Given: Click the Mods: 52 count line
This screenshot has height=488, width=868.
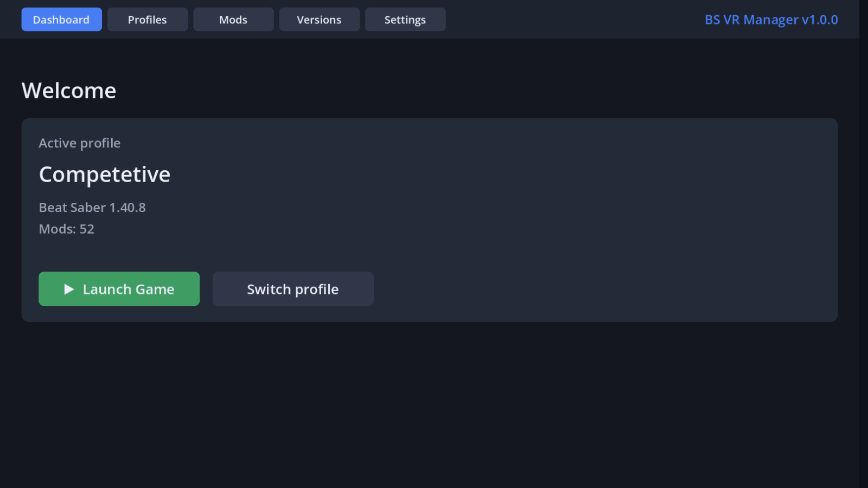Looking at the screenshot, I should click(67, 229).
